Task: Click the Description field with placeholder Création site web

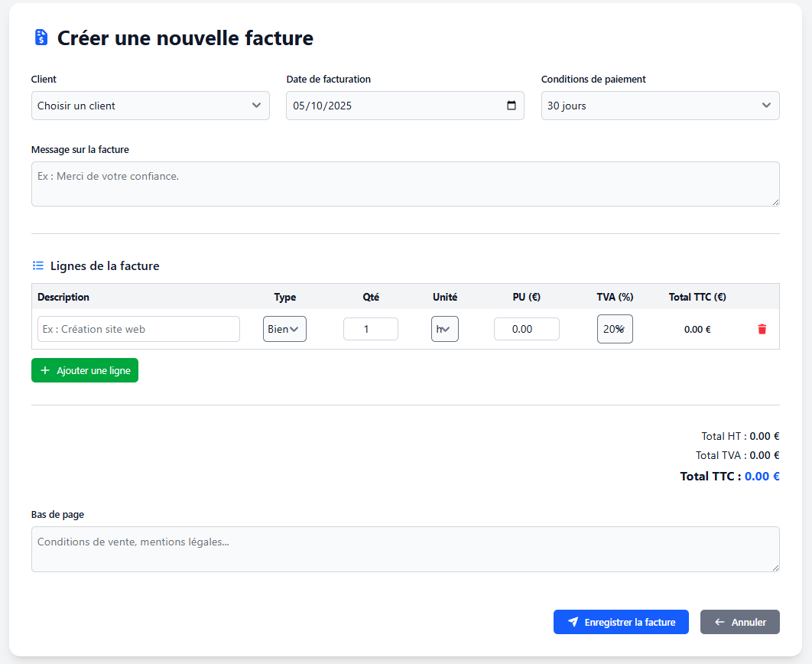Action: tap(138, 328)
